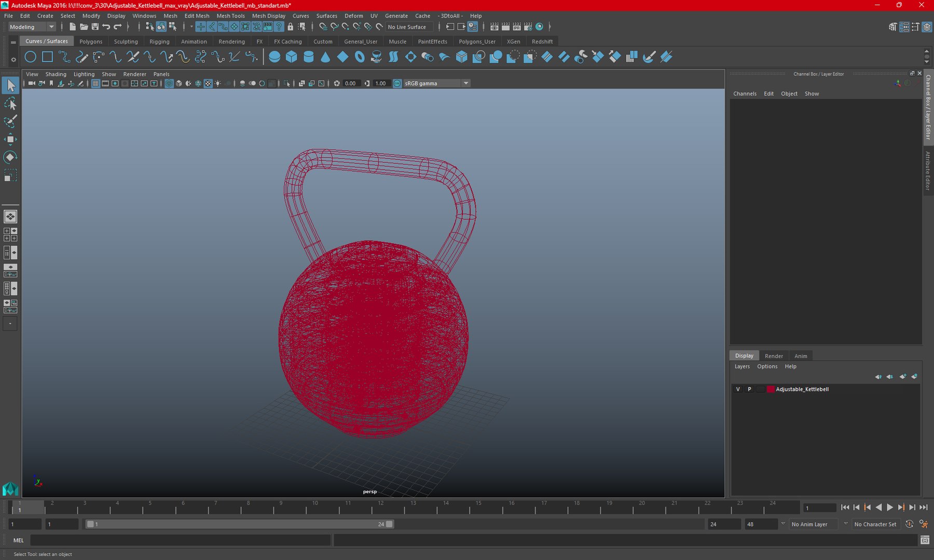Viewport: 934px width, 560px height.
Task: Create a NURBS cylinder from shelf
Action: pyautogui.click(x=309, y=57)
